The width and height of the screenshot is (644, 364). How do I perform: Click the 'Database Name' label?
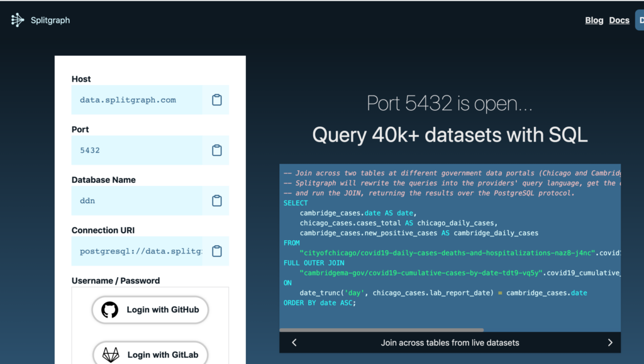point(104,180)
